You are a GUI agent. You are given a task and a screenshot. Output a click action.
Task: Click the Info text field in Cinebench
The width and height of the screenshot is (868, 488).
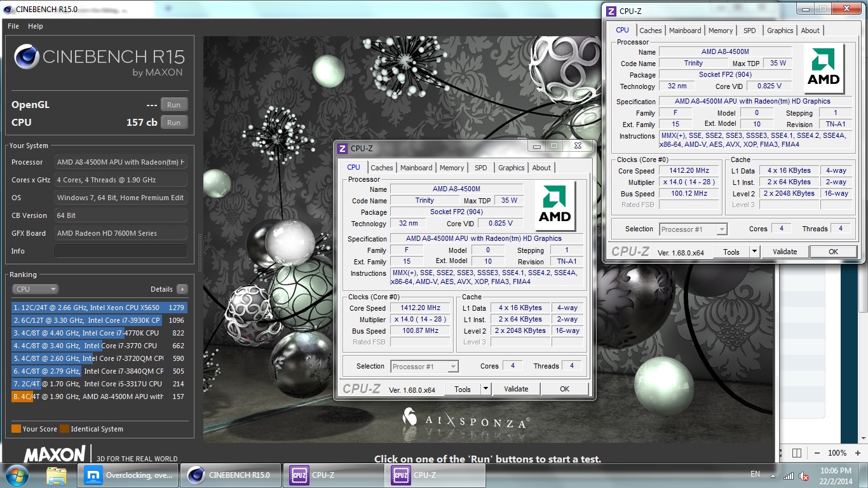tap(121, 251)
